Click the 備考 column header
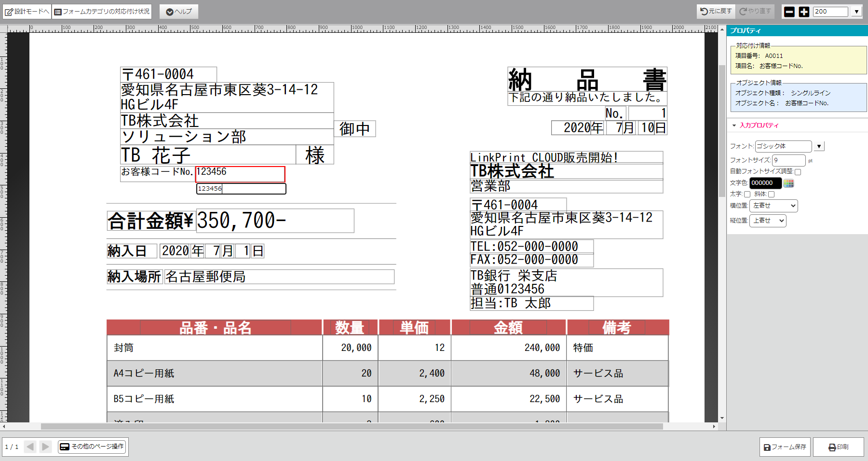868x461 pixels. coord(618,328)
